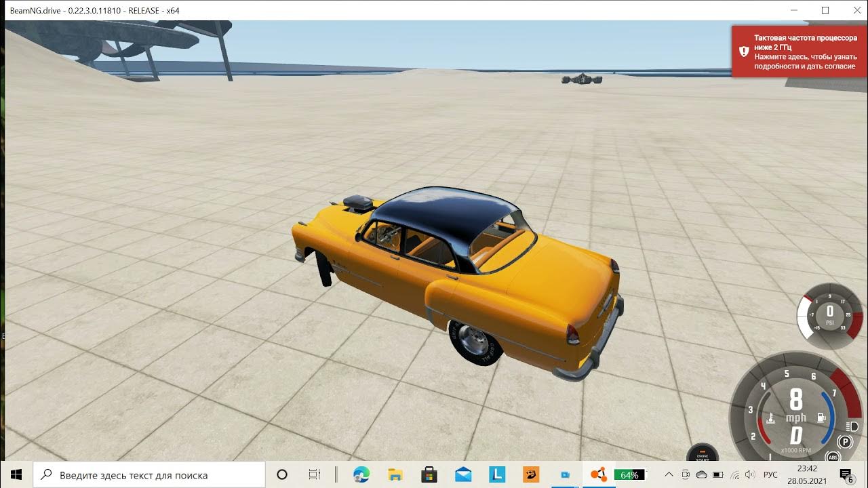Open the orange app icon on taskbar
Viewport: 868px width, 488px height.
(x=531, y=474)
